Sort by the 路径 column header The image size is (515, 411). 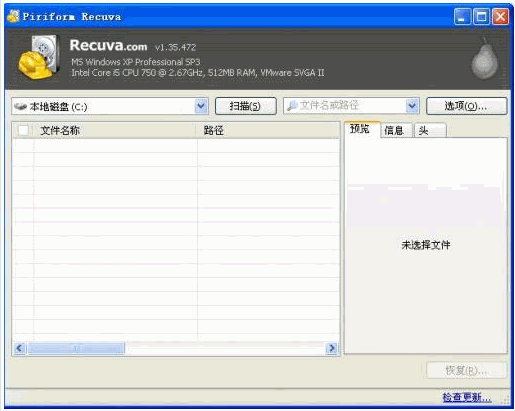point(268,130)
